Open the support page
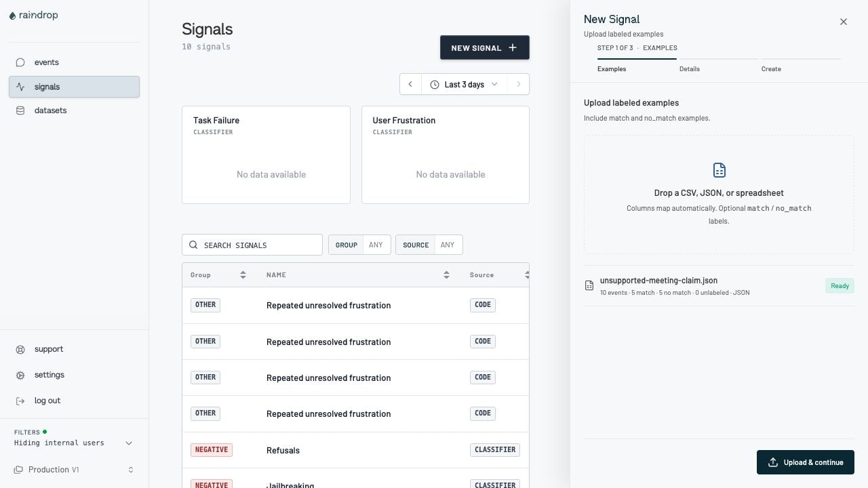This screenshot has height=488, width=868. 74,350
